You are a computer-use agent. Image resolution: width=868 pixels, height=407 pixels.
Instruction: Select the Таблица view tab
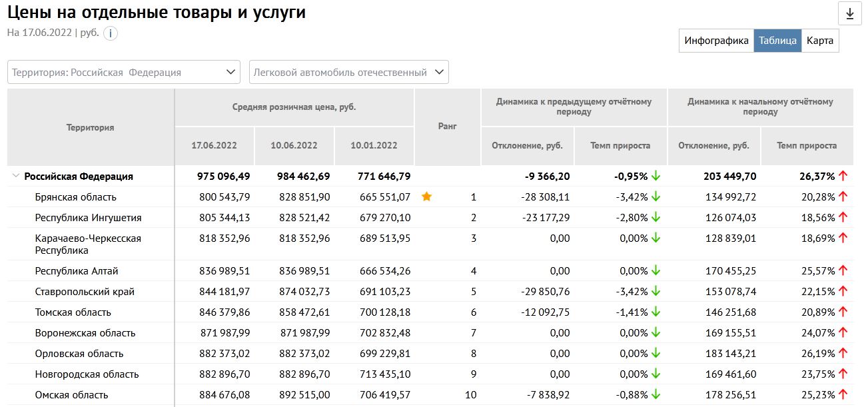777,41
